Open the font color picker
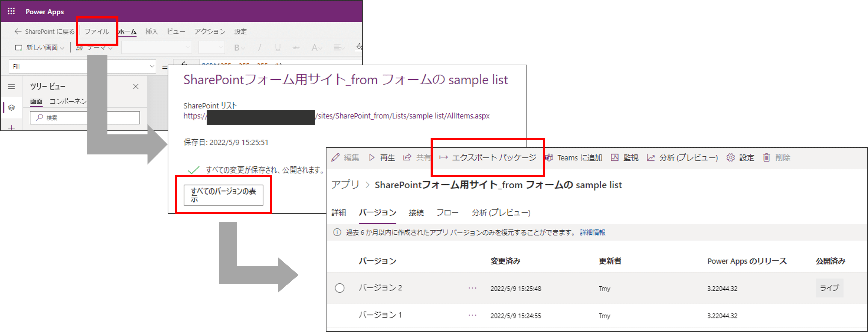868x332 pixels. (x=316, y=48)
